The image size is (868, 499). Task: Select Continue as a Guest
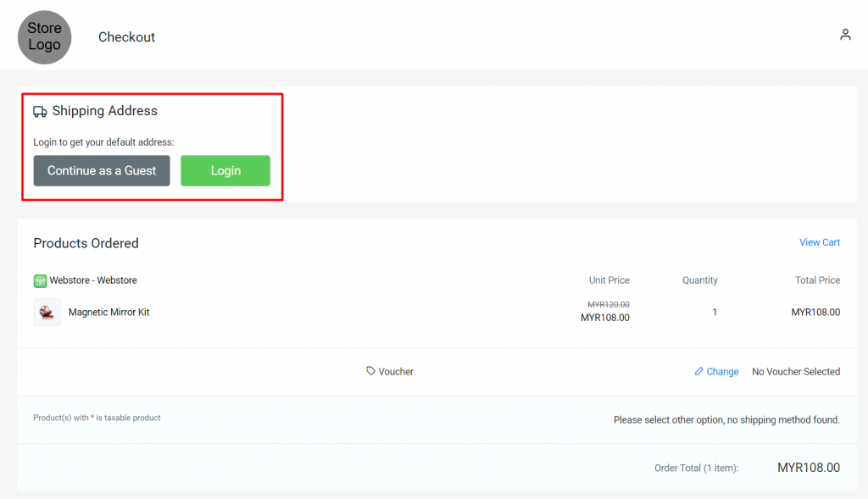pyautogui.click(x=101, y=170)
